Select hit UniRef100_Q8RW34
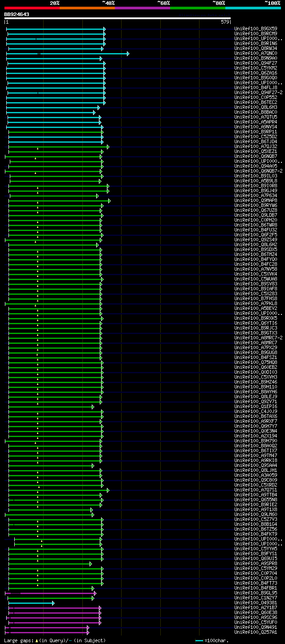 (x=256, y=48)
